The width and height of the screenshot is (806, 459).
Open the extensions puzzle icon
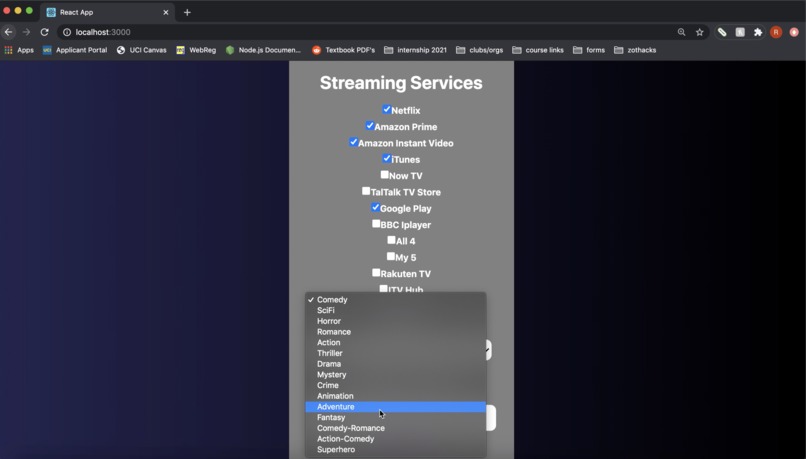(758, 32)
